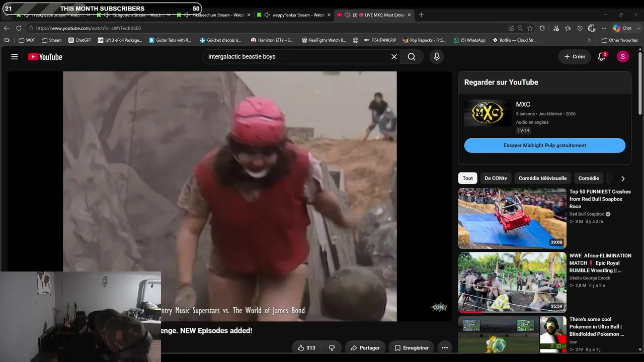Select the De CONtv filter chip
Image resolution: width=644 pixels, height=362 pixels.
(496, 178)
